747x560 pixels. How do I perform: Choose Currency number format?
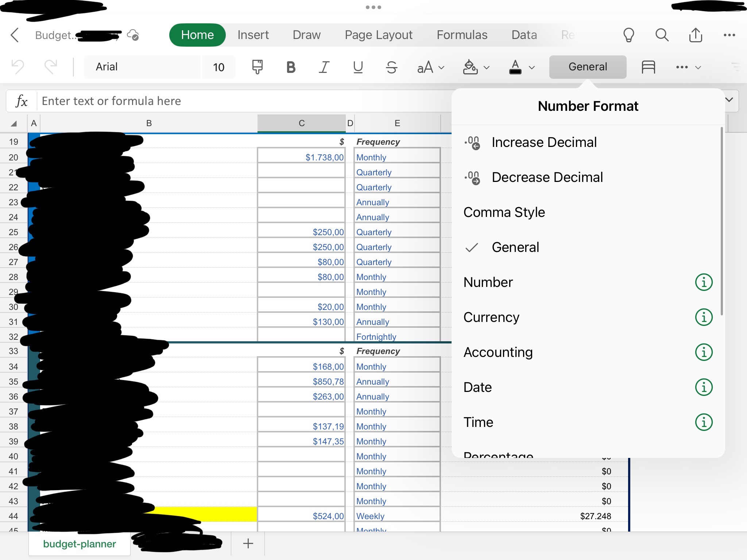tap(491, 317)
